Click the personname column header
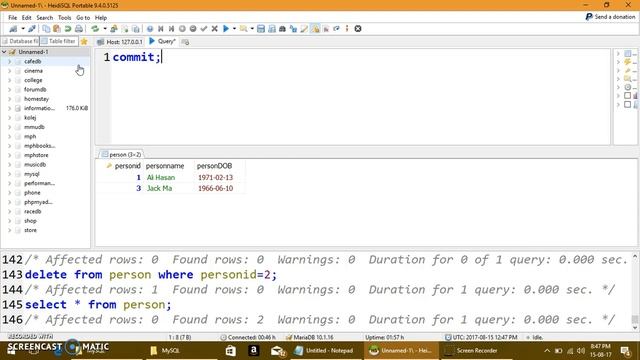The height and width of the screenshot is (360, 640). pos(165,166)
